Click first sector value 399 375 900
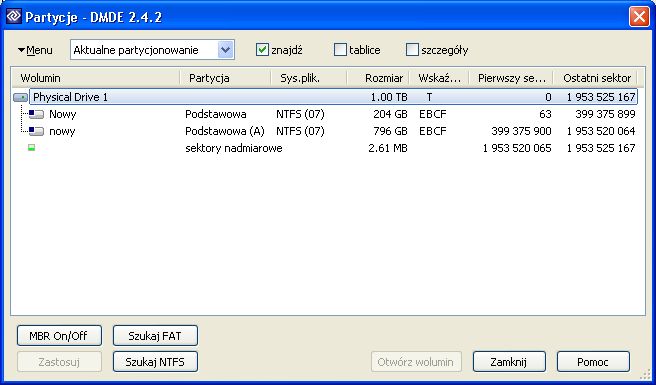The width and height of the screenshot is (656, 385). coord(522,131)
